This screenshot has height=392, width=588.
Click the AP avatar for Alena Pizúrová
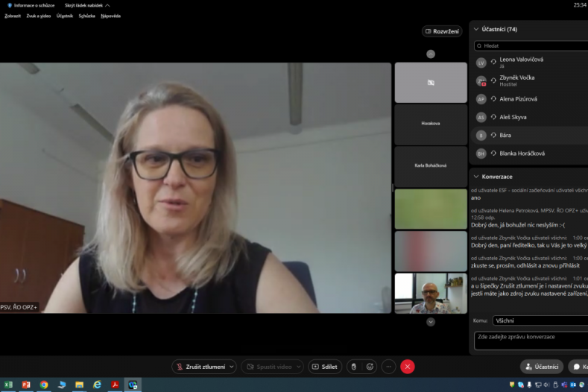coord(481,99)
